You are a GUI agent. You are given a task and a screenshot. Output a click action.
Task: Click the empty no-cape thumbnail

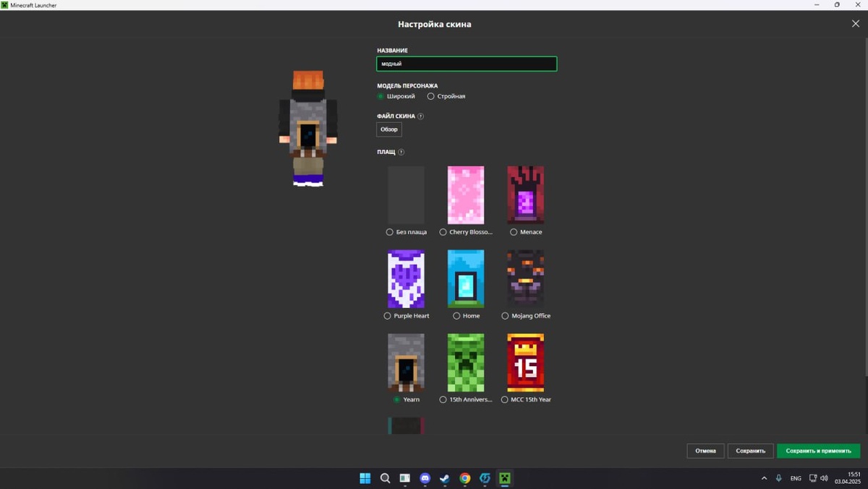(x=406, y=195)
